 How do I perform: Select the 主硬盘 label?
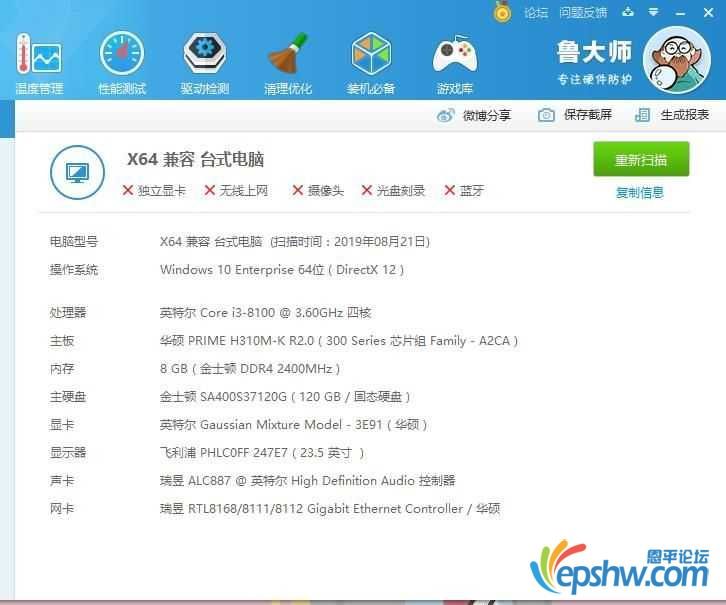click(68, 397)
